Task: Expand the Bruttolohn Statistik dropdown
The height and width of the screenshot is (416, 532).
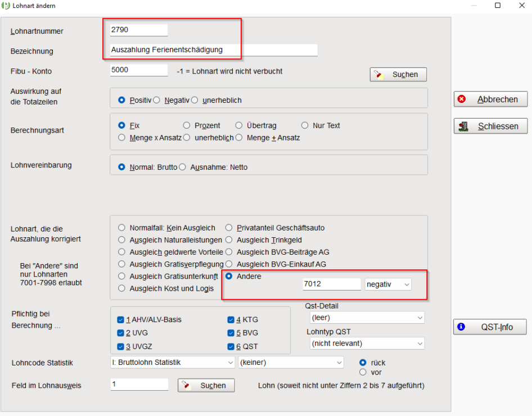Action: tap(172, 363)
